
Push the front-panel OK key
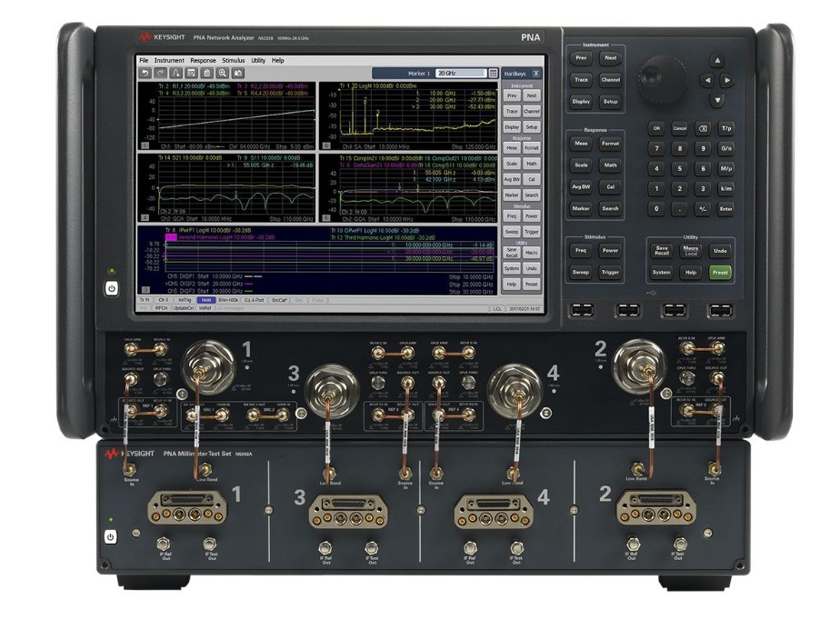[x=656, y=128]
